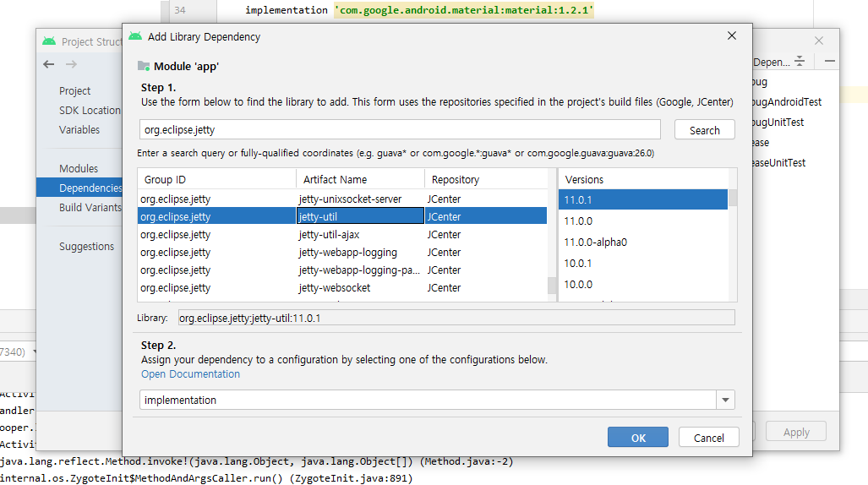Choose version 11.0.0-alpha0
Image resolution: width=868 pixels, height=485 pixels.
click(x=643, y=242)
